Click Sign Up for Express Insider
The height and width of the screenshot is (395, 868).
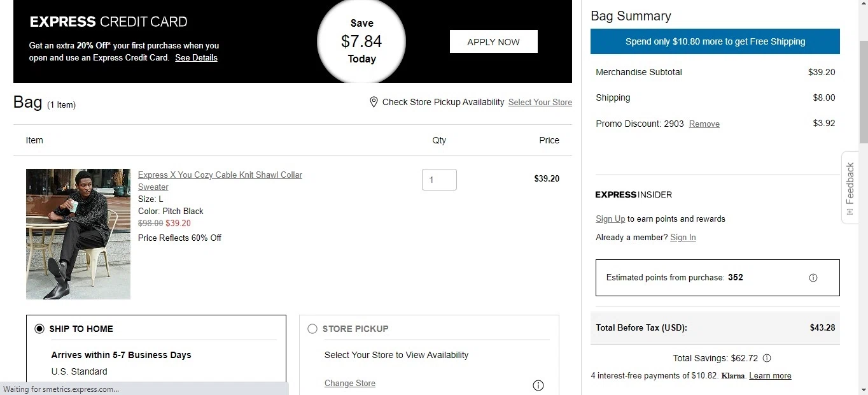(x=610, y=219)
